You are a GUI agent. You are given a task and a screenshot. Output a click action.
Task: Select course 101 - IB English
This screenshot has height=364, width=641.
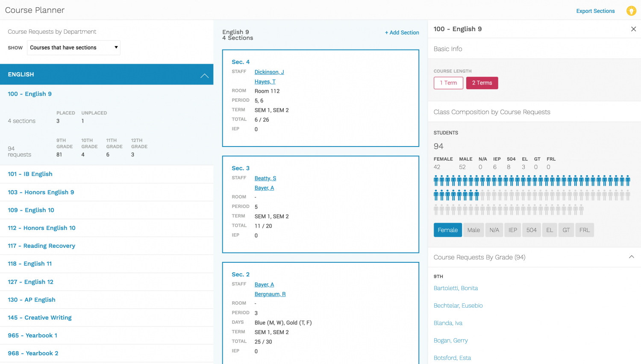[x=30, y=174]
